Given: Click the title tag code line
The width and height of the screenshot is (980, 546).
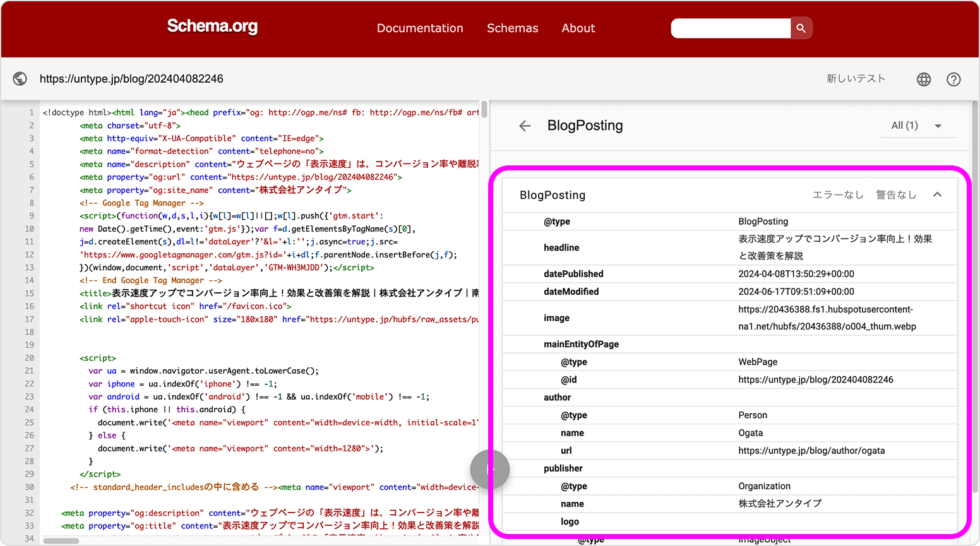Looking at the screenshot, I should coord(279,294).
